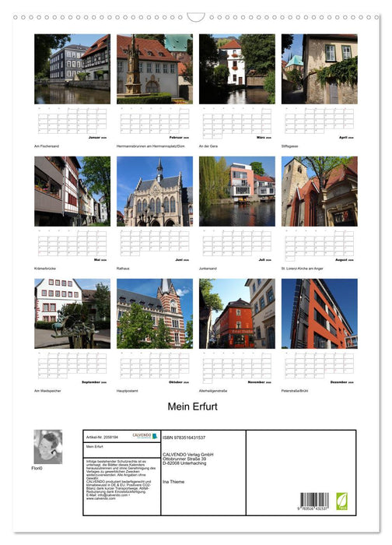
Task: Click the 'Dezember' month label
Action: (339, 382)
